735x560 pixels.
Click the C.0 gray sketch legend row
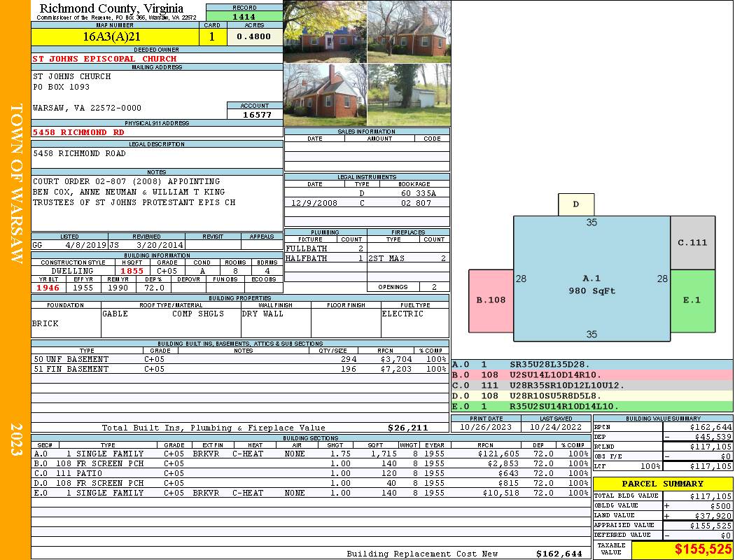pyautogui.click(x=592, y=385)
